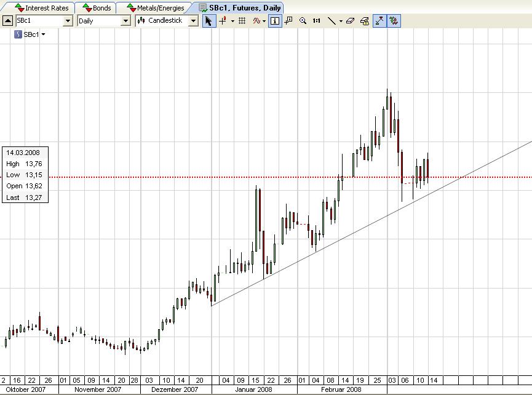Switch to the Metals/Energies tab
Viewport: 532px width, 395px height.
point(156,8)
